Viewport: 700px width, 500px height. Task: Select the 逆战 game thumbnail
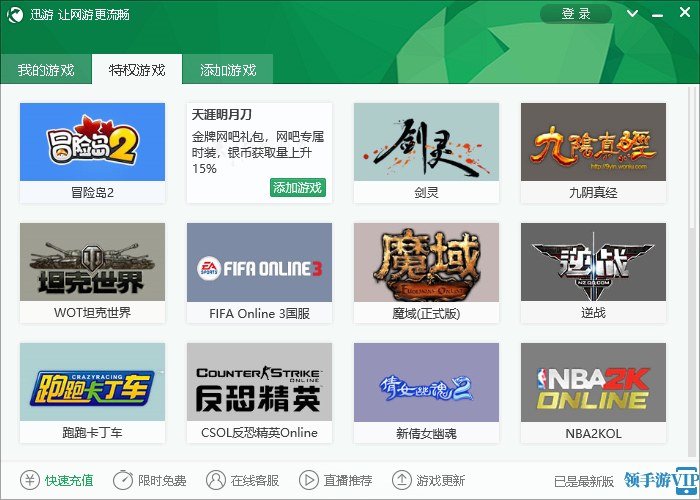click(x=593, y=262)
